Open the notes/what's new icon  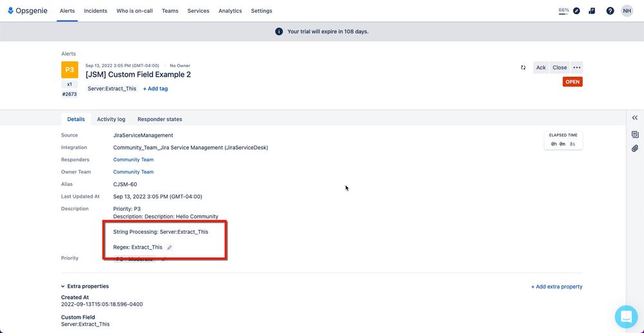pos(592,11)
